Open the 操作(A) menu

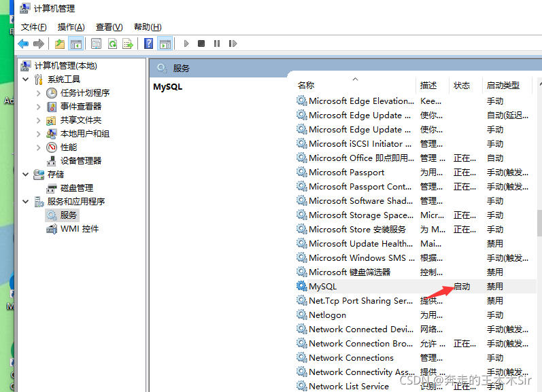(71, 27)
